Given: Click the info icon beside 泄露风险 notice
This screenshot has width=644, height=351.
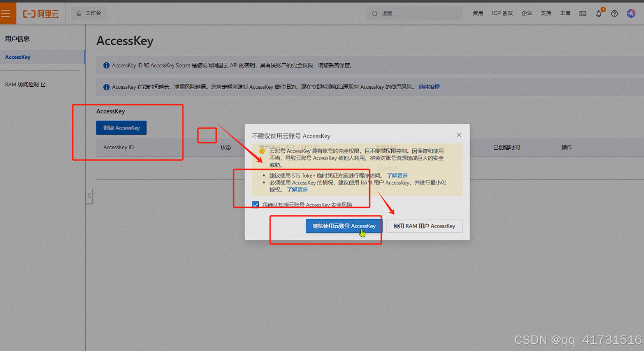Looking at the screenshot, I should click(x=106, y=87).
